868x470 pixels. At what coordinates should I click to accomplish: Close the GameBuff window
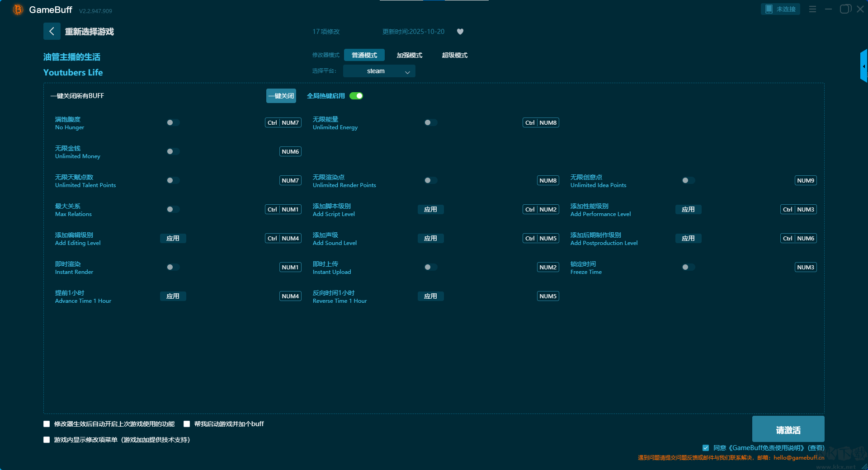(x=860, y=9)
